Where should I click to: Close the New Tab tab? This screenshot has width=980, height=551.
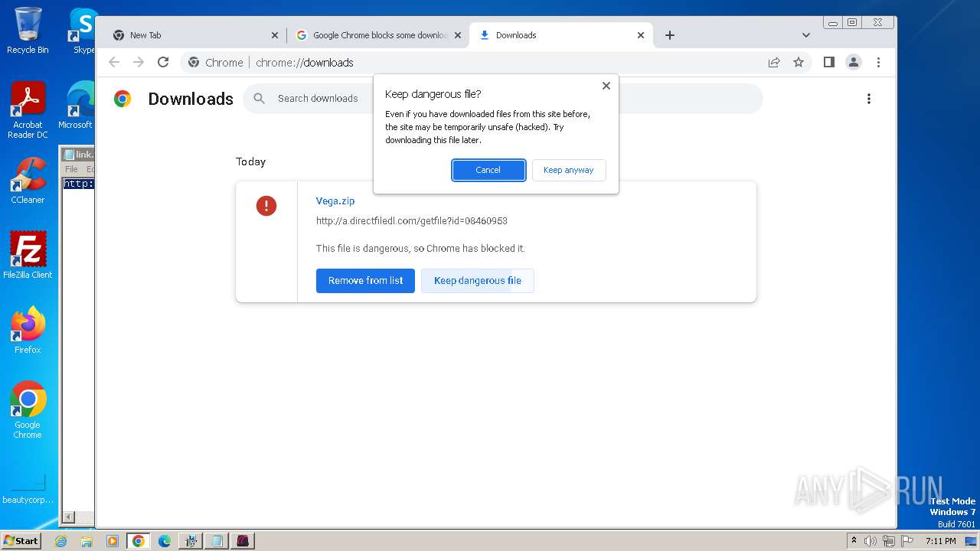coord(275,35)
